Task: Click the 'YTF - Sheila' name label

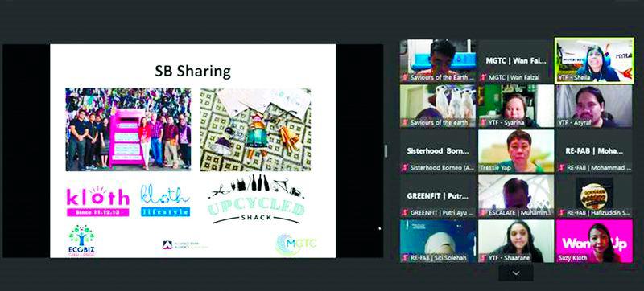Action: pyautogui.click(x=574, y=77)
